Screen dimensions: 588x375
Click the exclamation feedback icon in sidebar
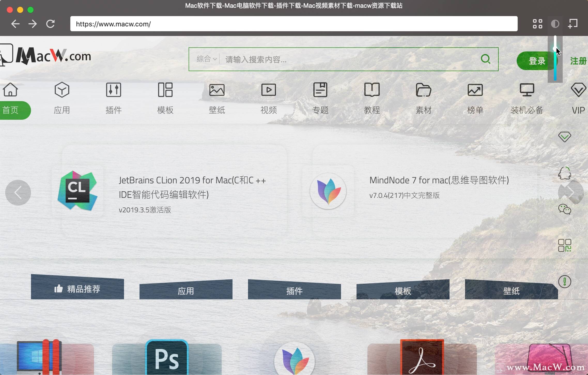pos(565,282)
